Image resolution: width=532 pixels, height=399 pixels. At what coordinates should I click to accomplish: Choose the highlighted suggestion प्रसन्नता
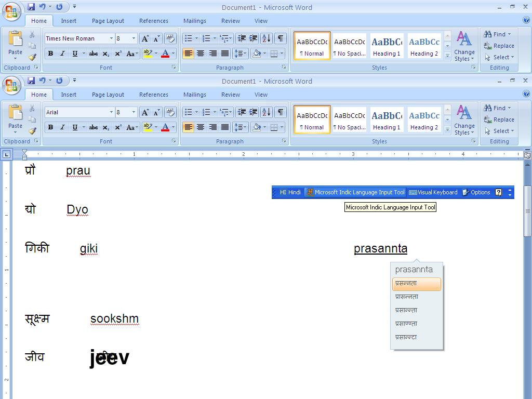click(416, 284)
